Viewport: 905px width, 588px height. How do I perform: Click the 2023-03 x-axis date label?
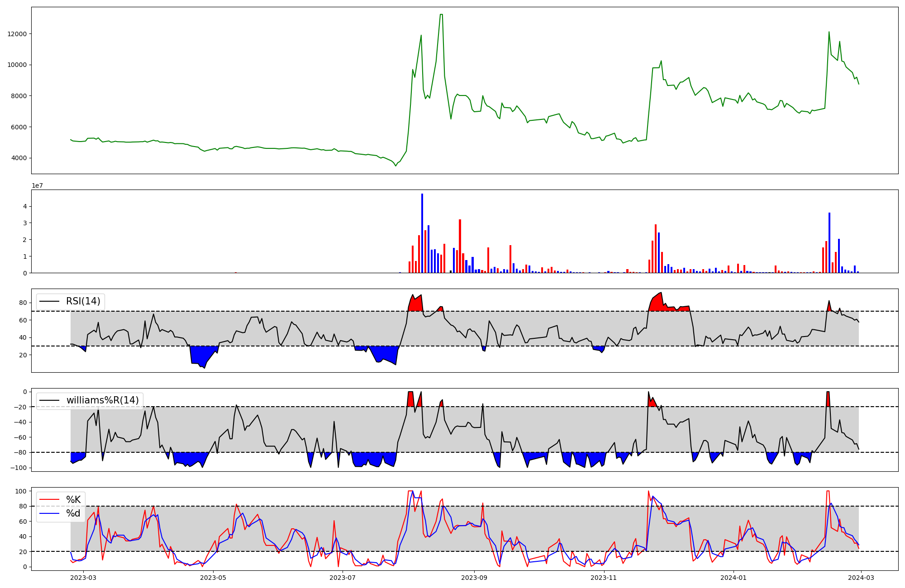84,578
